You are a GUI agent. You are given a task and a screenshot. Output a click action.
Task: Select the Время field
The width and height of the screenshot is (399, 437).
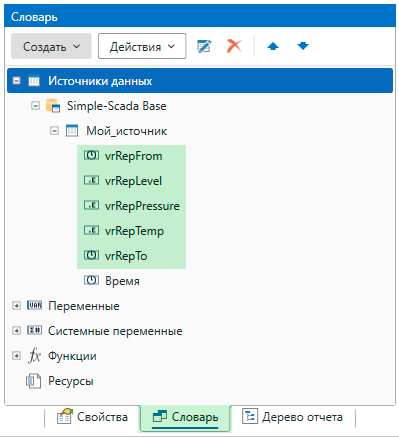(x=122, y=281)
